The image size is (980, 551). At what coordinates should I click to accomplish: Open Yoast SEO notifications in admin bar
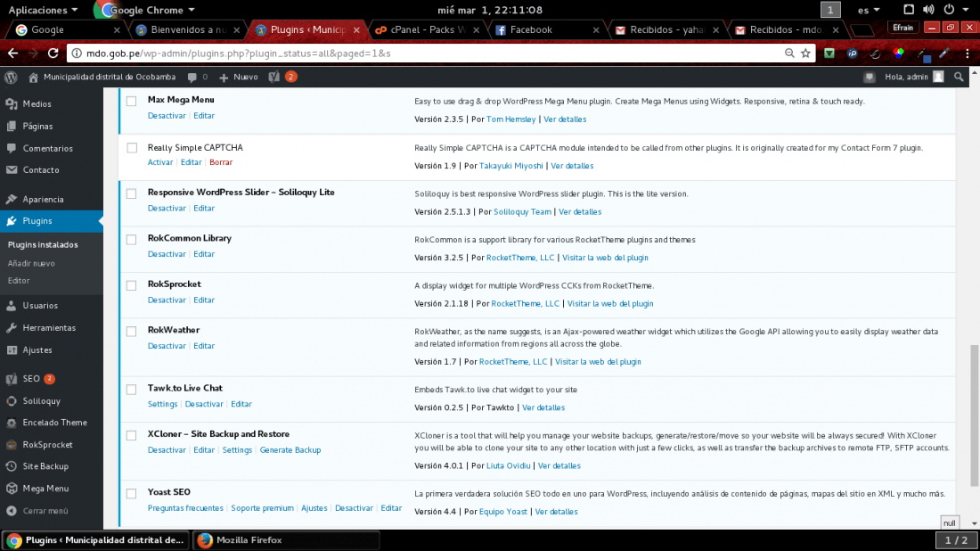[x=282, y=77]
